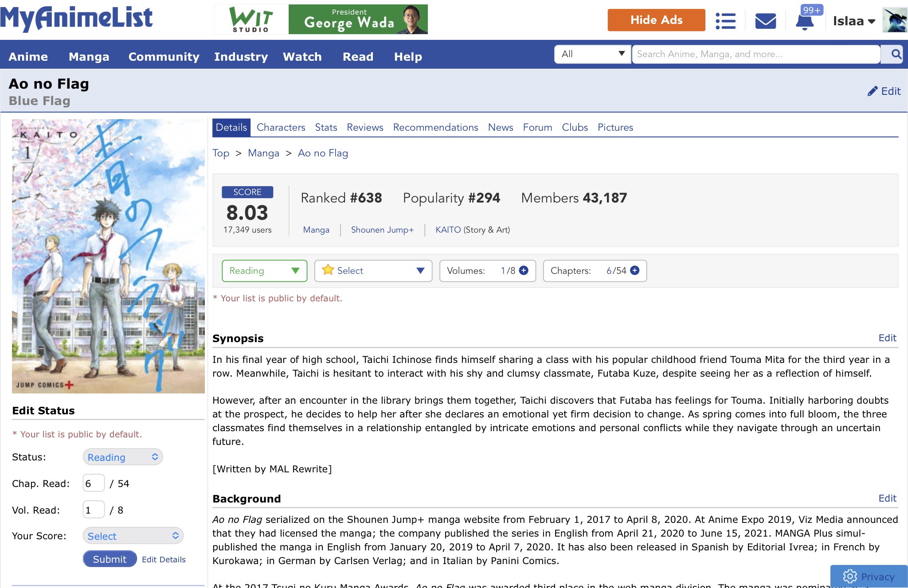Switch to the Clubs tab
The image size is (908, 588).
coord(575,128)
